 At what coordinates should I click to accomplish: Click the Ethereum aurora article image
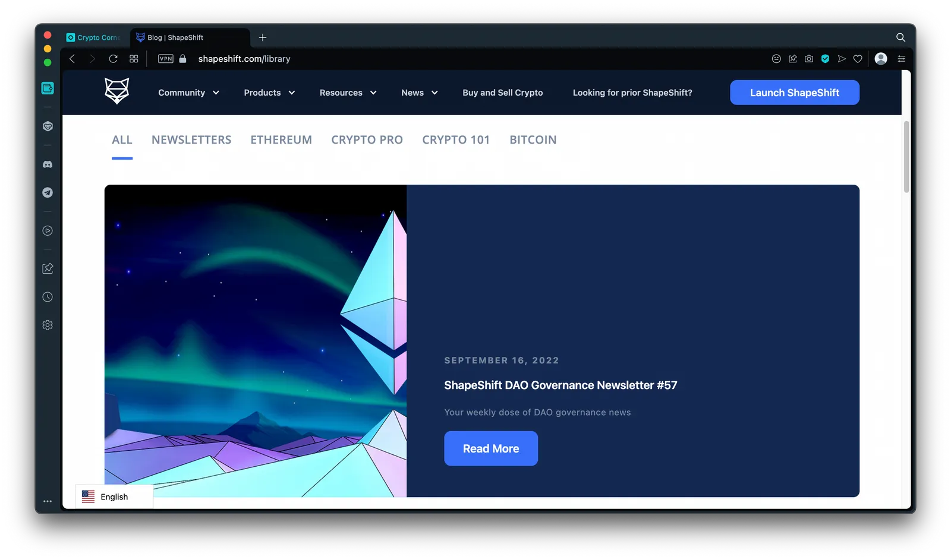(256, 341)
